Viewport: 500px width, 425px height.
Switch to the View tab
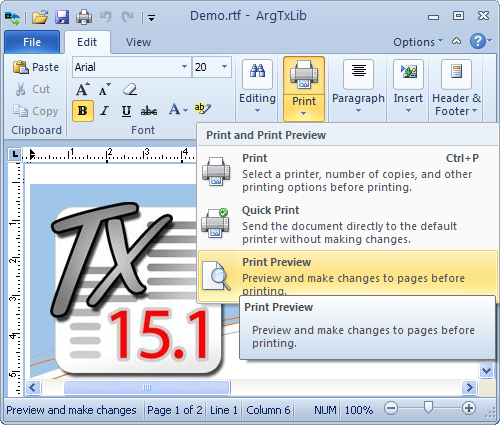click(x=138, y=42)
